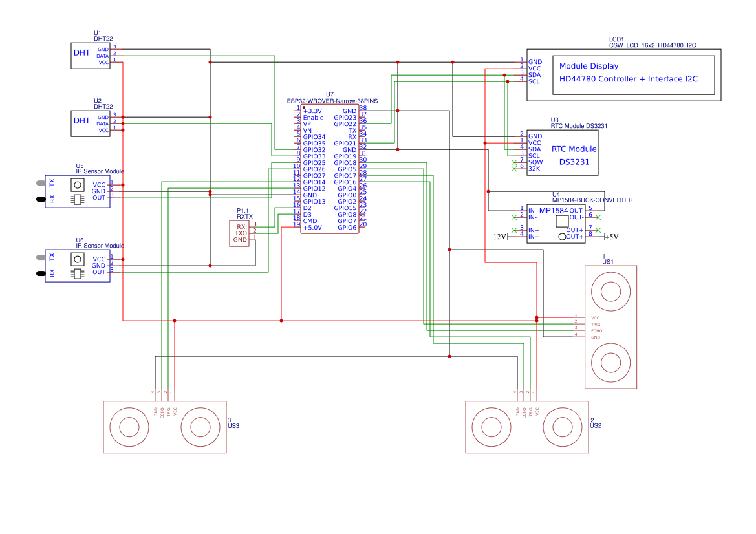Image resolution: width=756 pixels, height=534 pixels.
Task: Click the GPIO32 pin label
Action: (x=314, y=150)
